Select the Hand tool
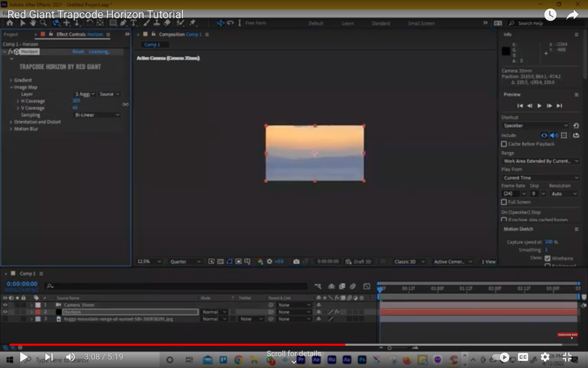 click(x=33, y=23)
